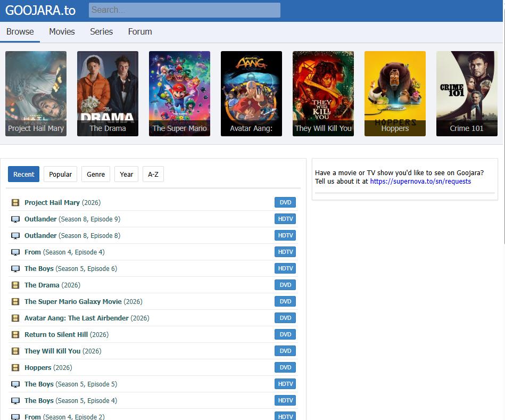Open Project Hail Mary (2026) list link
505x420 pixels.
[62, 203]
